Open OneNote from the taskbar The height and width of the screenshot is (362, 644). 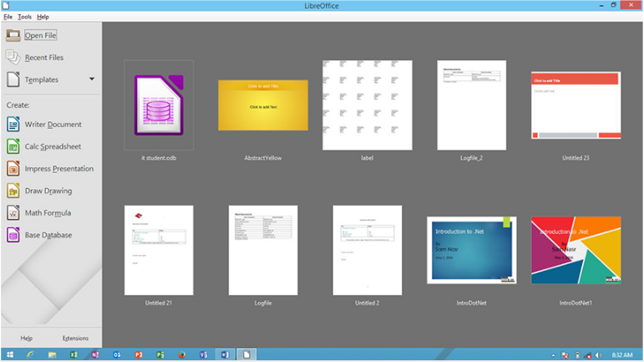[95, 354]
